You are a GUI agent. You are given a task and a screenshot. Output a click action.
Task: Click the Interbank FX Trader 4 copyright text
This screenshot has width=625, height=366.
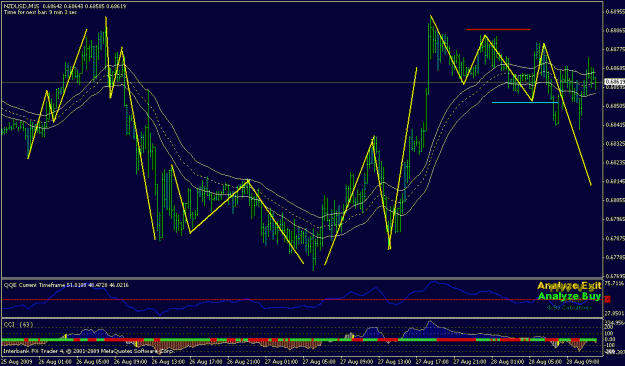89,352
